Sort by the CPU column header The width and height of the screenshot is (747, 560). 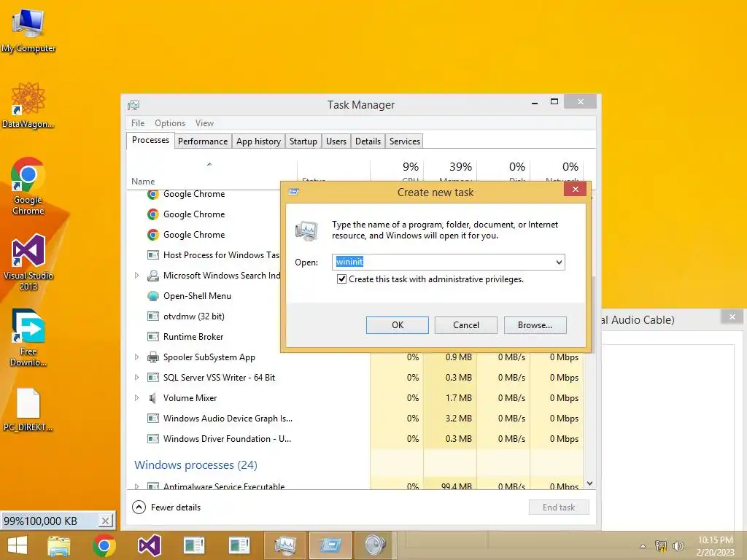(x=397, y=172)
